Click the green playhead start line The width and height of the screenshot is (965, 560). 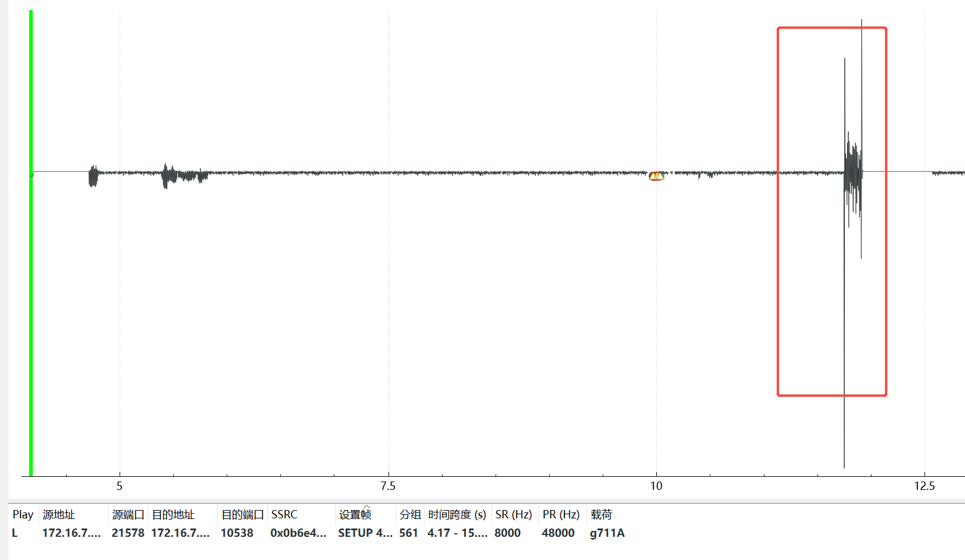tap(31, 243)
